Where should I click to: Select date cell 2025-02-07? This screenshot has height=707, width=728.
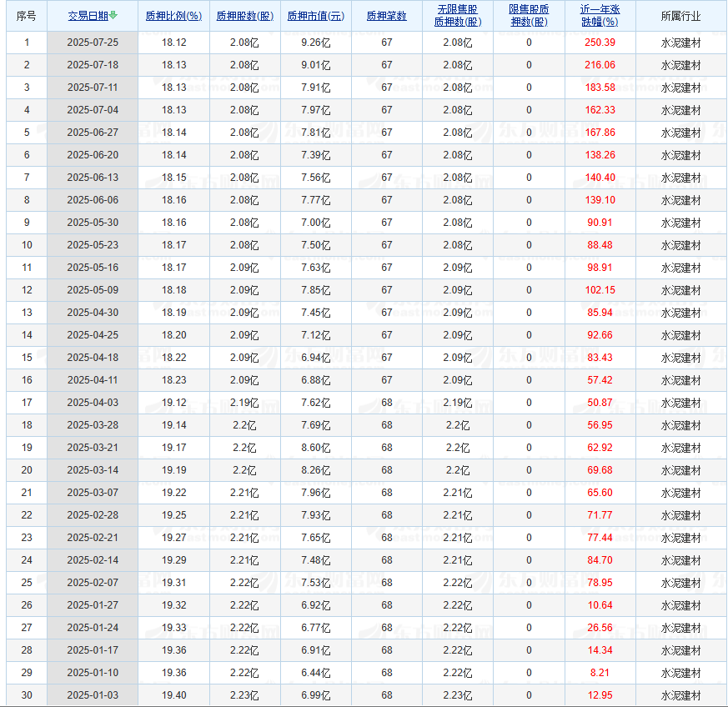(93, 583)
